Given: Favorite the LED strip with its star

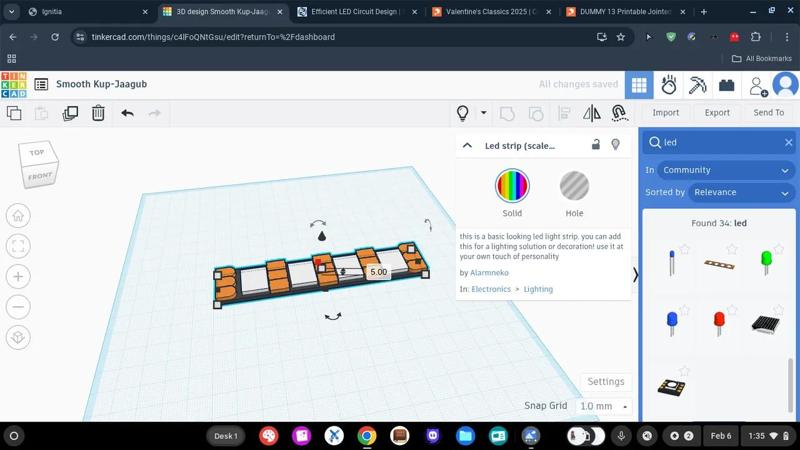Looking at the screenshot, I should [732, 248].
